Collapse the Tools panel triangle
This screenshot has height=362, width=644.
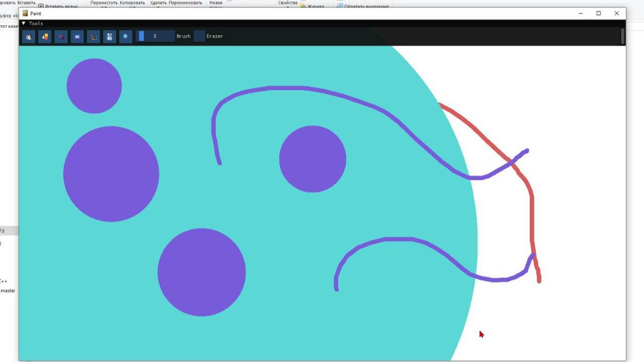click(x=24, y=23)
